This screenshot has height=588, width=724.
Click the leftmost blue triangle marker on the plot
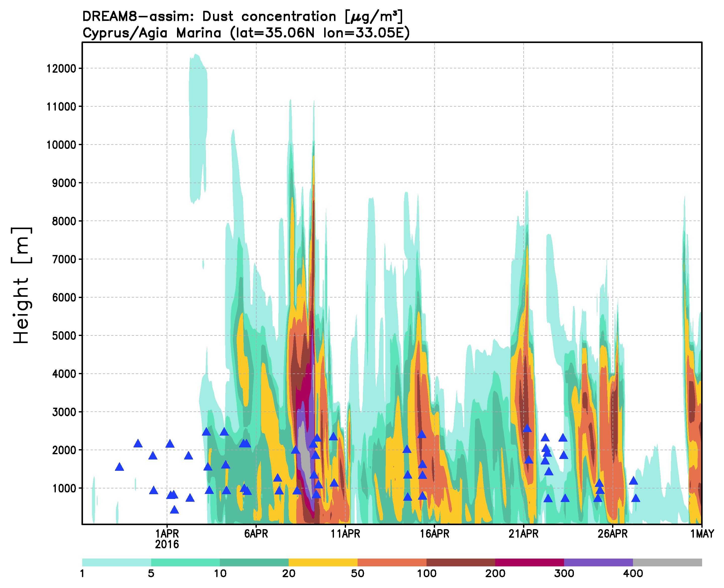[x=119, y=468]
